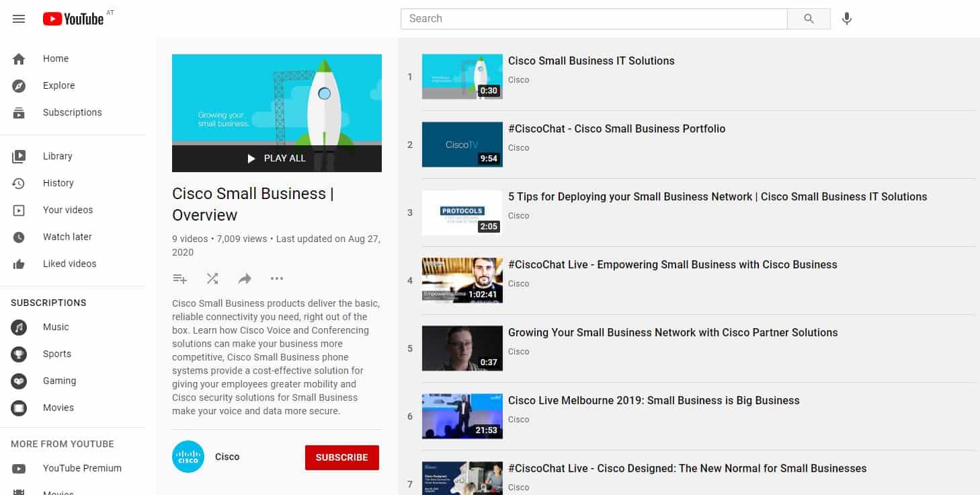Play all videos via PLAY ALL
Screen dimensions: 980x495
click(x=277, y=158)
